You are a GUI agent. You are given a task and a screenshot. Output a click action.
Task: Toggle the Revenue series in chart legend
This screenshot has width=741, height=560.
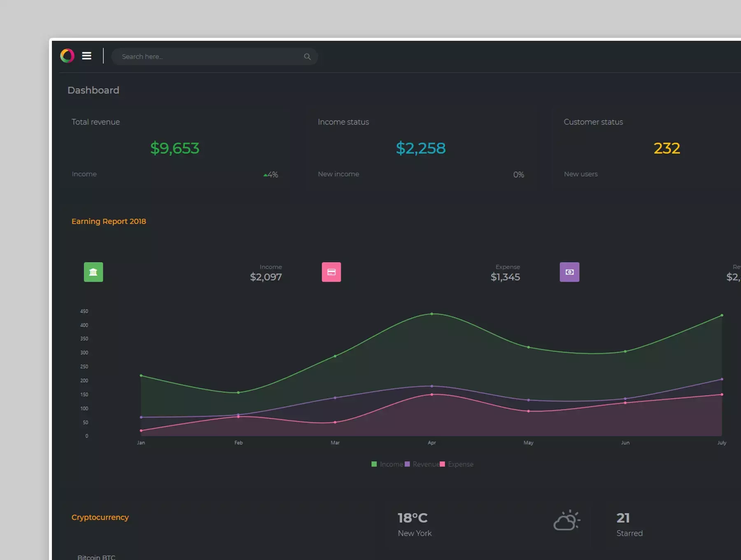click(x=422, y=464)
